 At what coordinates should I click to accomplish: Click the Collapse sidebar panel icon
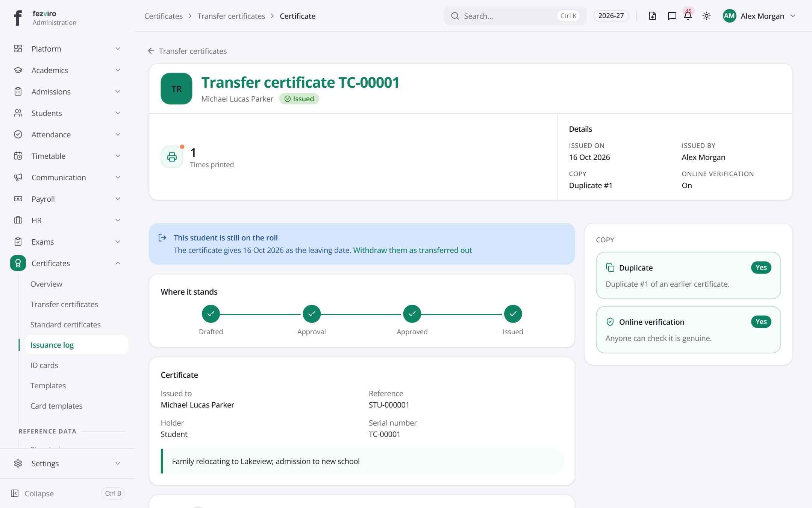(15, 493)
